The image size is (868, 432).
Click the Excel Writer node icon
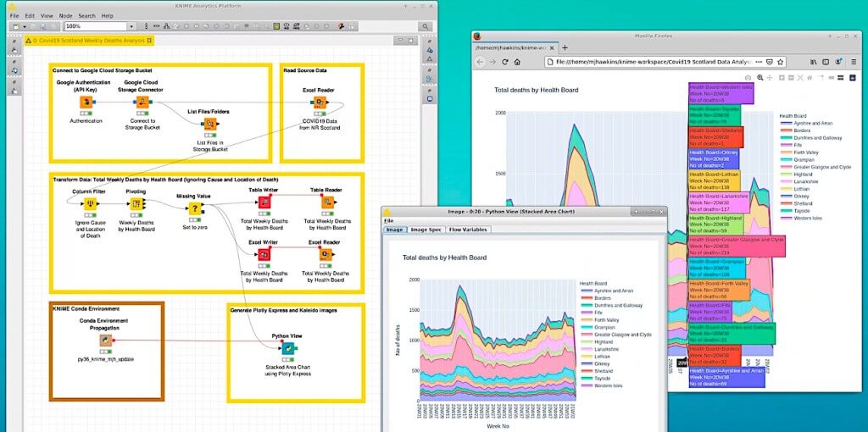tap(264, 254)
